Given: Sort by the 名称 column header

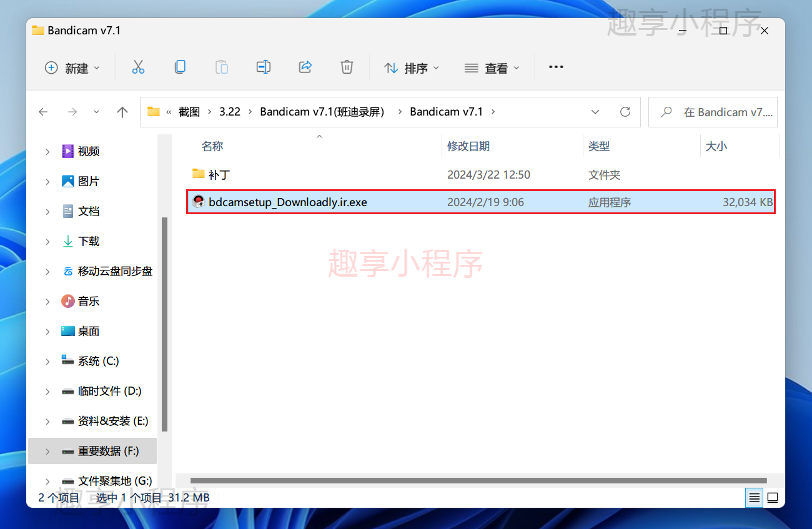Looking at the screenshot, I should pos(212,146).
